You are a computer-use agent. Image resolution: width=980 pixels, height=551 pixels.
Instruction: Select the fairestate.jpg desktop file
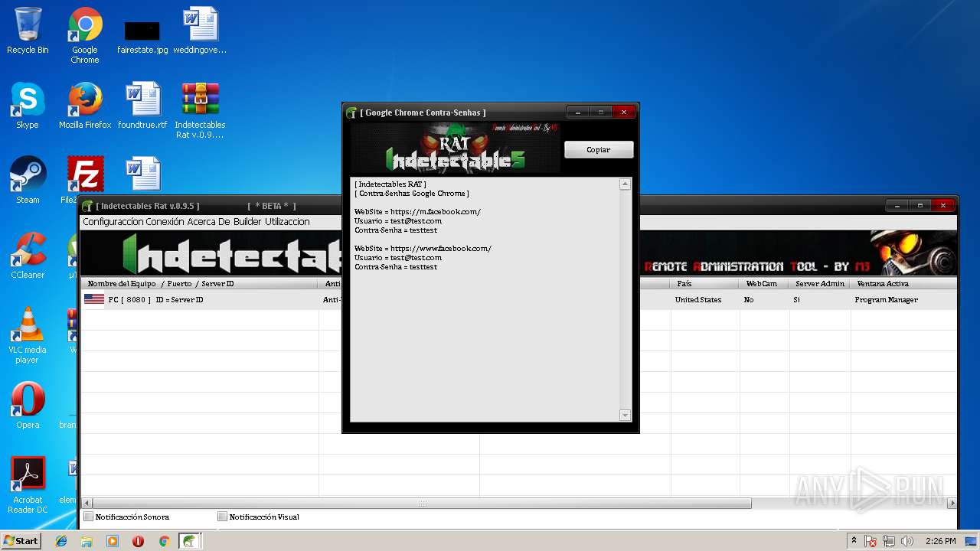(x=142, y=36)
